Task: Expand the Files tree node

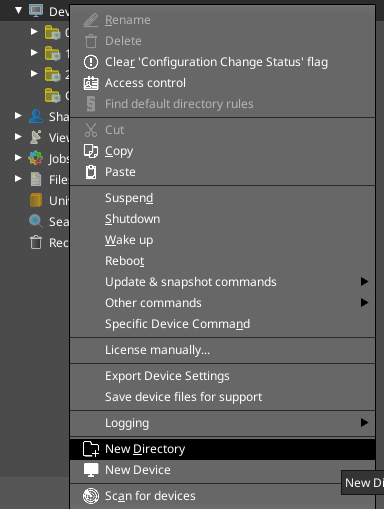Action: pos(18,179)
